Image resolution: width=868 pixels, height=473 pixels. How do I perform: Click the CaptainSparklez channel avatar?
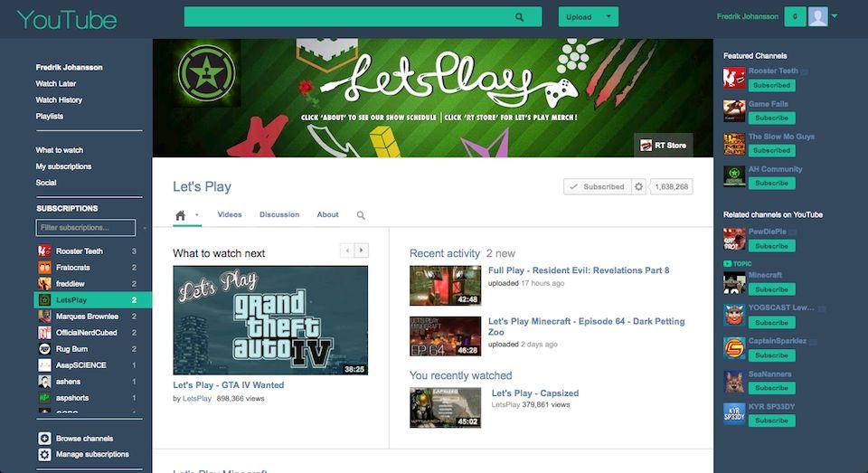point(734,348)
